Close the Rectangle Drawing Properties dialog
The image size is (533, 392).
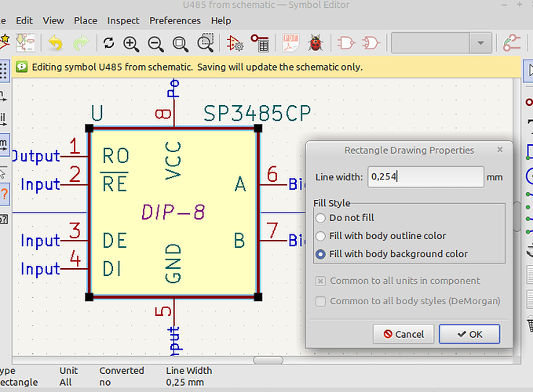click(500, 150)
